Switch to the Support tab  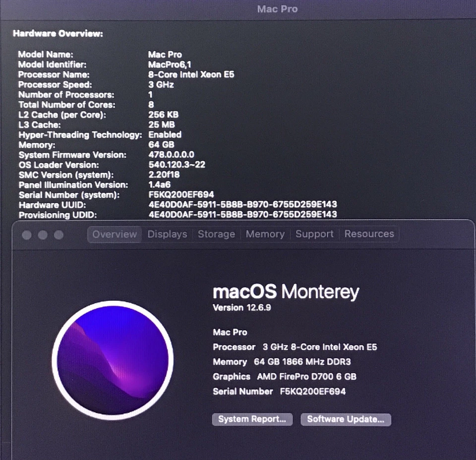(314, 234)
